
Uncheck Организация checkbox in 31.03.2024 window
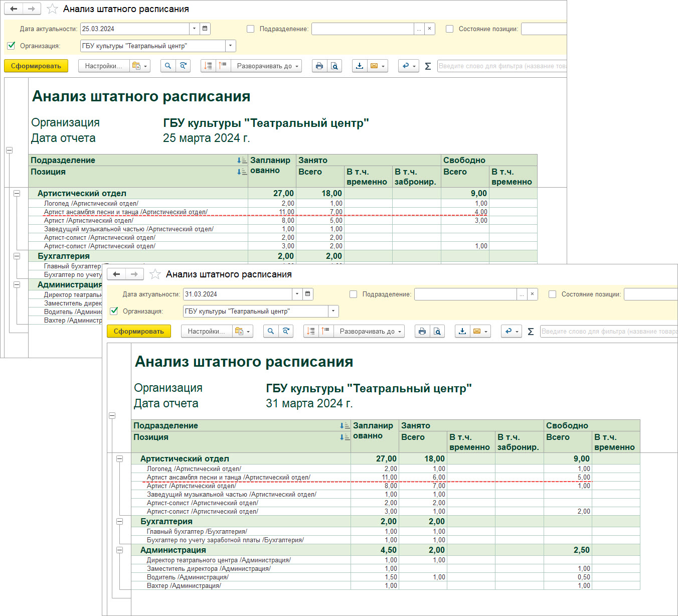click(x=114, y=311)
